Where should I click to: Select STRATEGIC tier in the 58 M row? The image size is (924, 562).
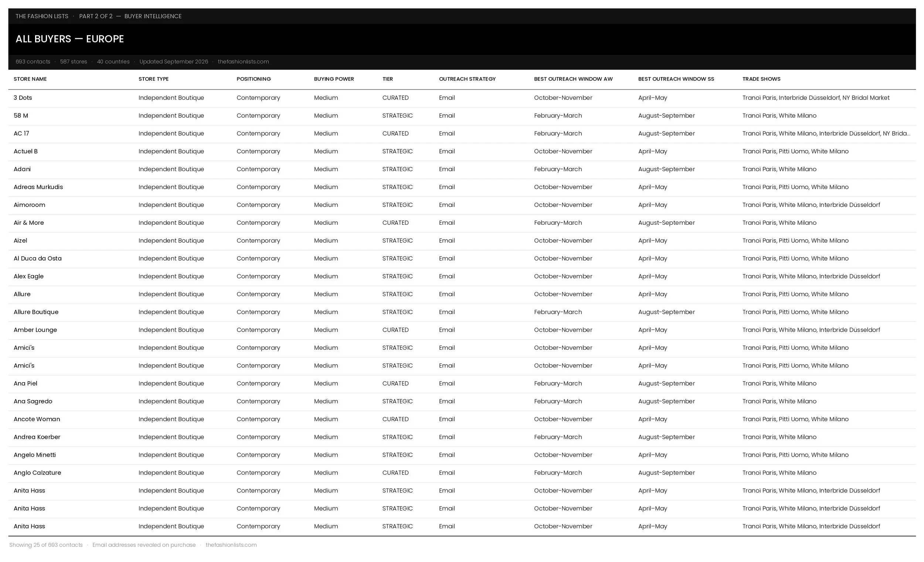(x=397, y=116)
